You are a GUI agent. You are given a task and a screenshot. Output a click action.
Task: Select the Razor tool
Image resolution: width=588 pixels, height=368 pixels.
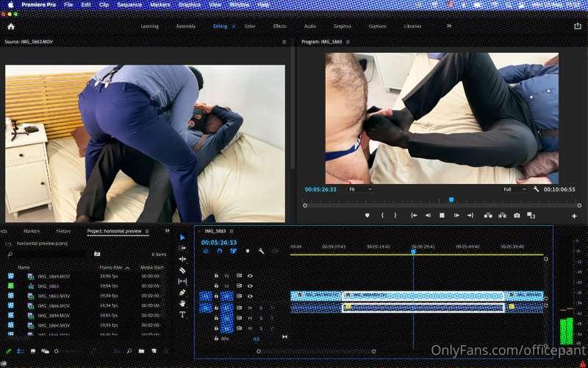(182, 270)
